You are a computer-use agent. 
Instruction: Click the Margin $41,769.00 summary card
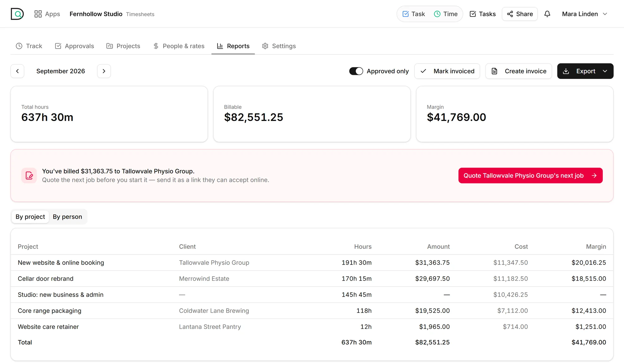515,114
